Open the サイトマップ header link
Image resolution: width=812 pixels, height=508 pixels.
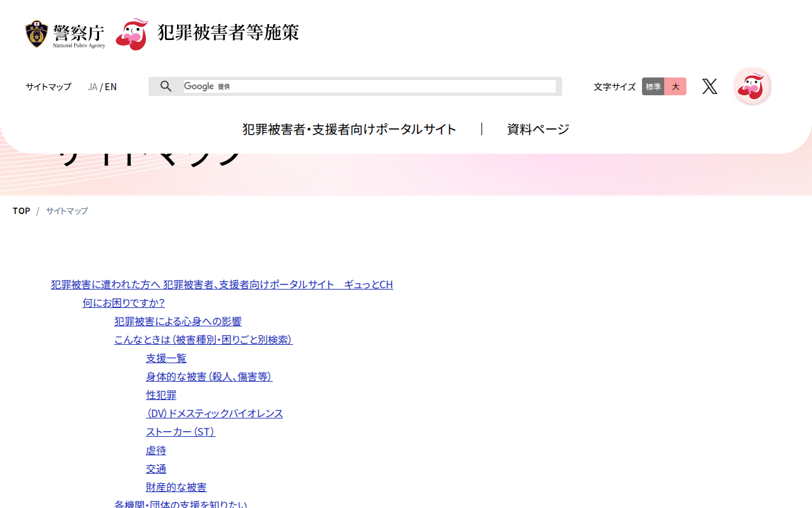[48, 86]
